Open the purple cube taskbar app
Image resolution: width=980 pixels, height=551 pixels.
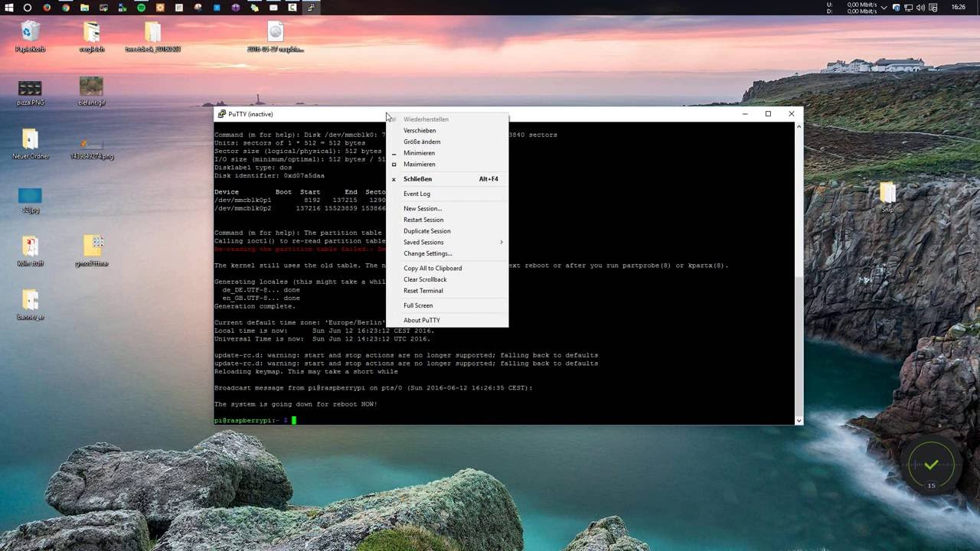coord(235,8)
